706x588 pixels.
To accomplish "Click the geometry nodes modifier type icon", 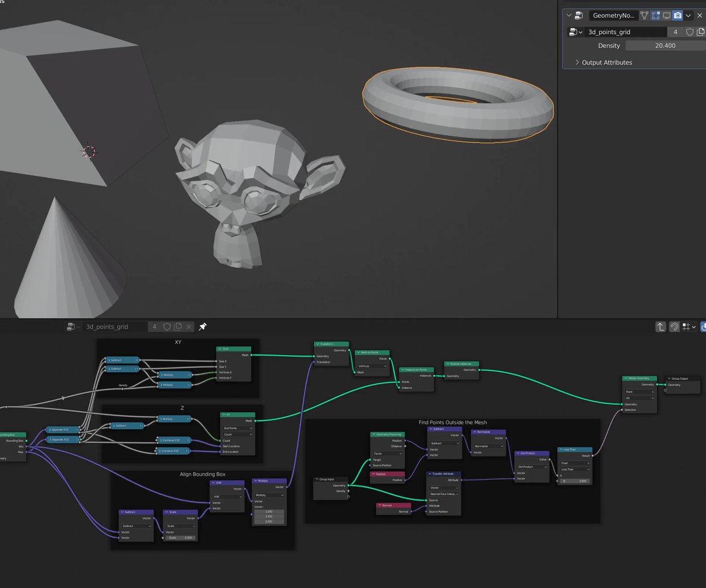I will [x=580, y=16].
